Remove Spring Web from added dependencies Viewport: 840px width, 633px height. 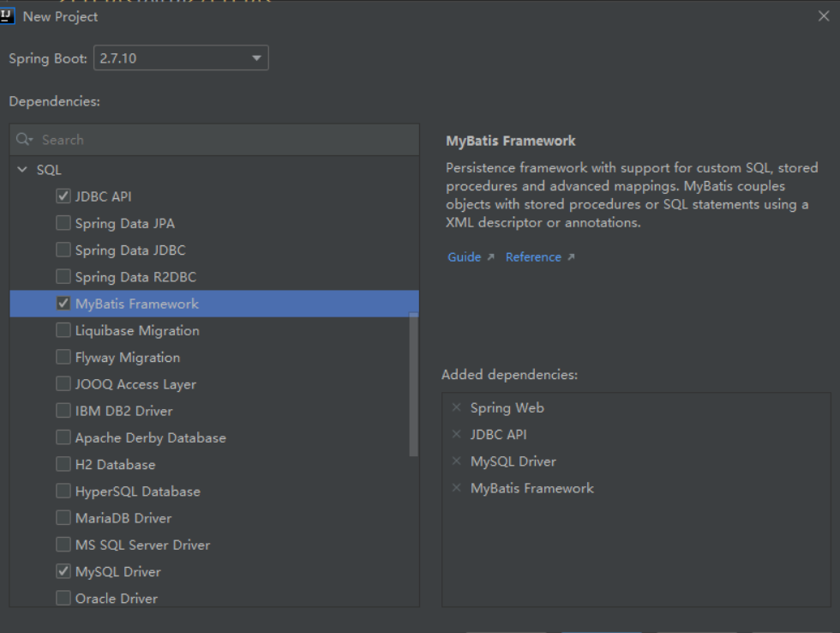pos(456,407)
